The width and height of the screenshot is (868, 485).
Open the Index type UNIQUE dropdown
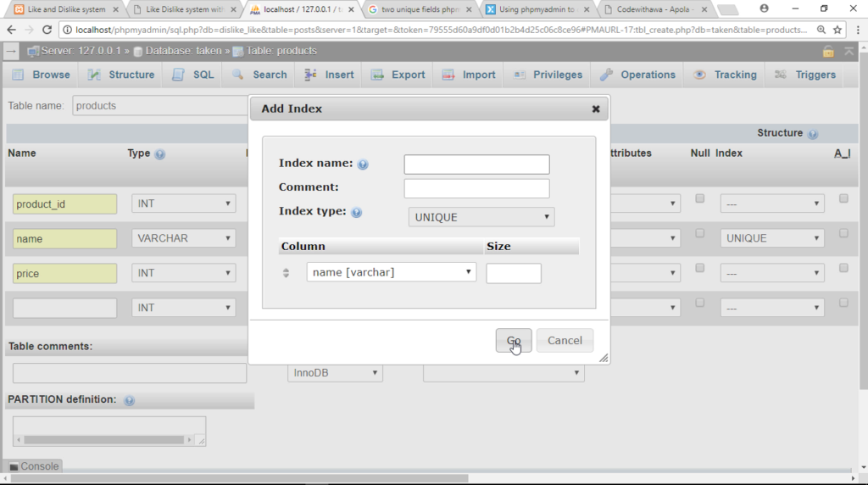(x=481, y=218)
